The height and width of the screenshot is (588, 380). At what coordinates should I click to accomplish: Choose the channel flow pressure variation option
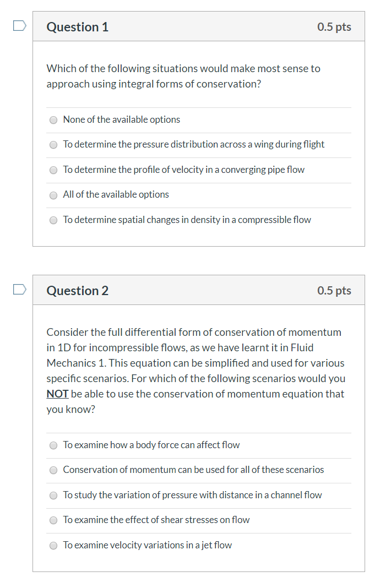[x=53, y=495]
